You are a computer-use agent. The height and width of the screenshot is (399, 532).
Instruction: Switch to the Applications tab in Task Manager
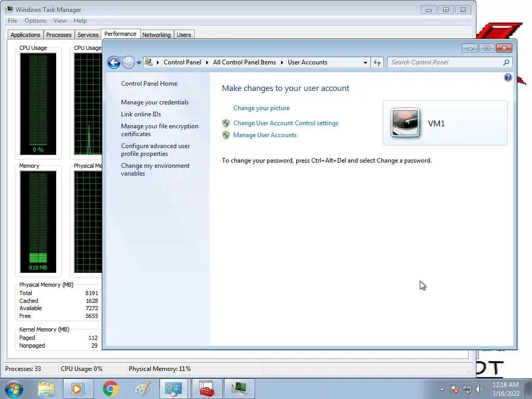tap(25, 35)
